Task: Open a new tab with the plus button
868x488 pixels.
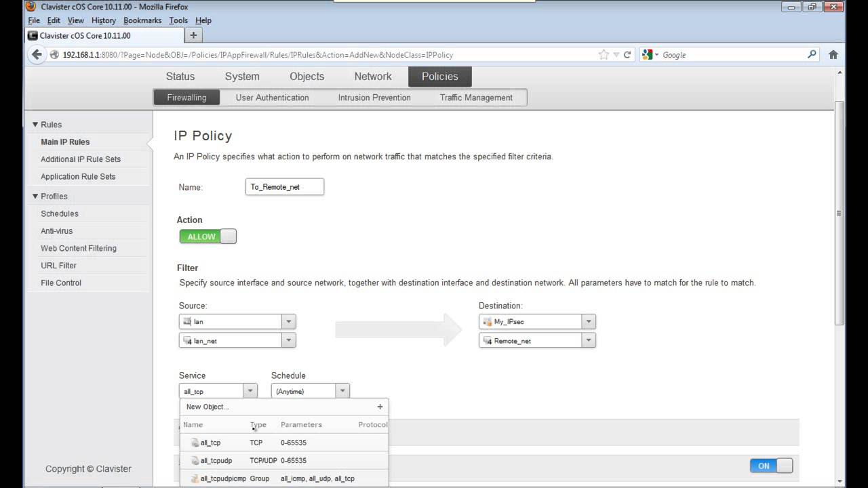Action: 193,35
